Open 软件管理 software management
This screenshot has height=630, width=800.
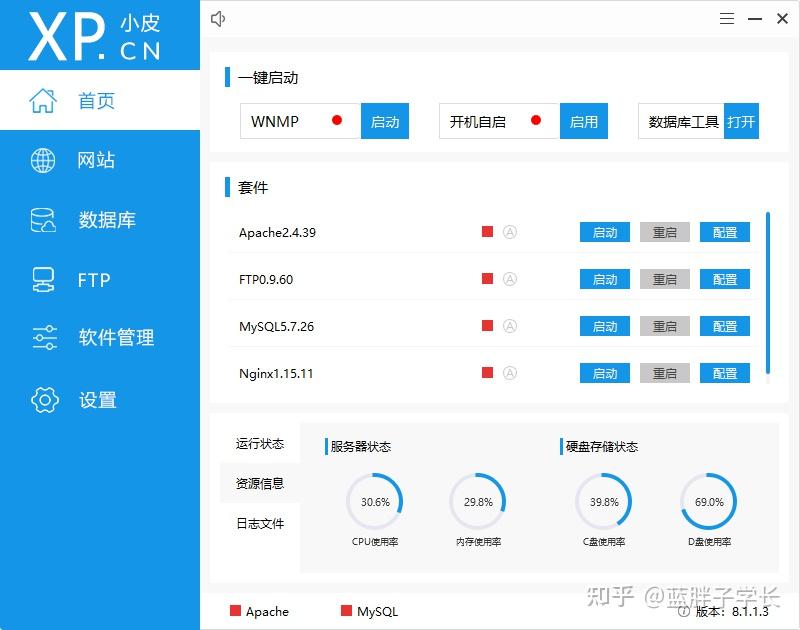[100, 337]
